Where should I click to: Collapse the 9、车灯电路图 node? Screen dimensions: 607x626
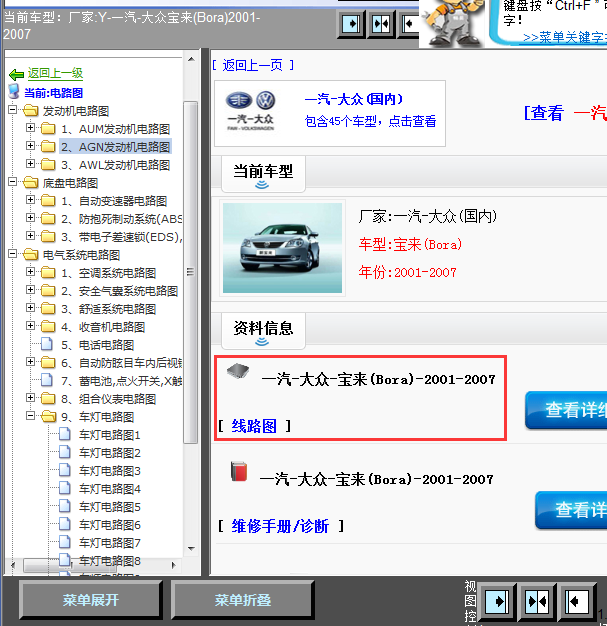(x=30, y=416)
